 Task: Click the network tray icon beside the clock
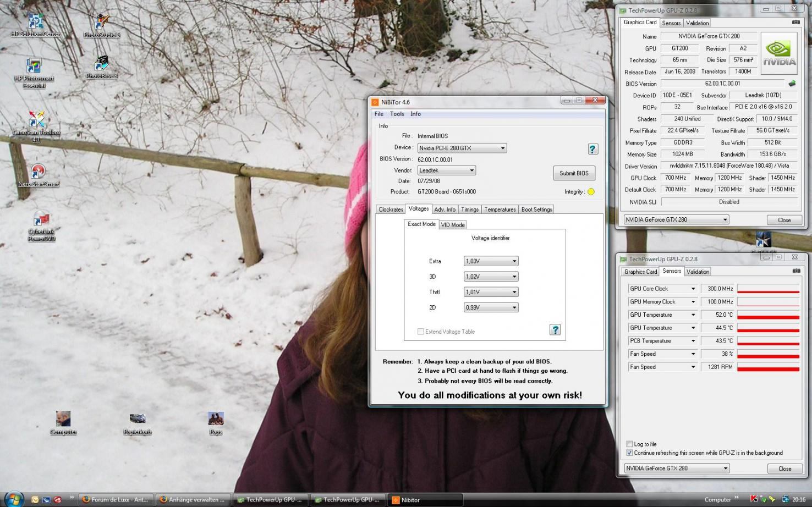click(785, 499)
